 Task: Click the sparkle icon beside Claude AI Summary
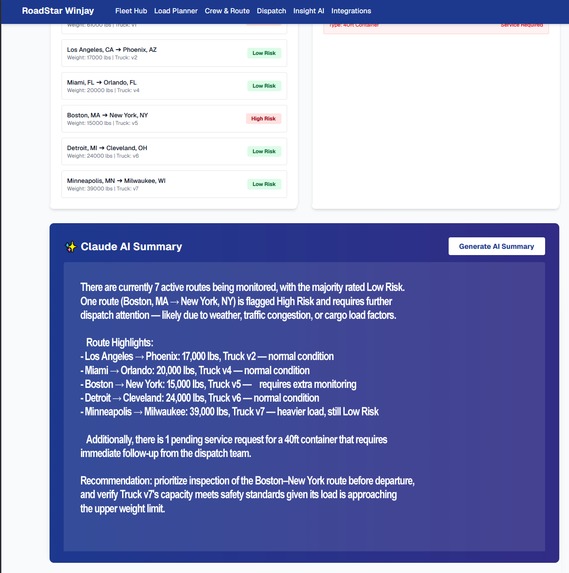71,247
